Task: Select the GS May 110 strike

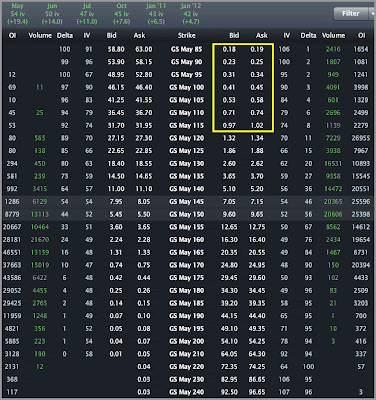Action: coord(187,113)
